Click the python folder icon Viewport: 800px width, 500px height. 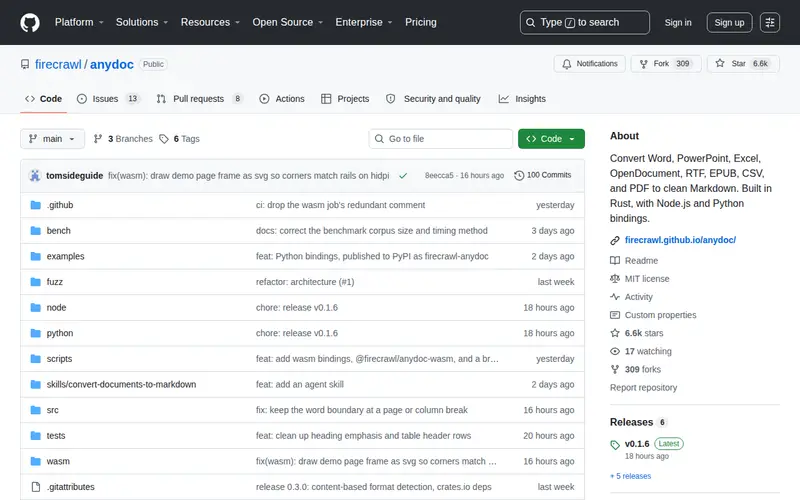pos(35,333)
